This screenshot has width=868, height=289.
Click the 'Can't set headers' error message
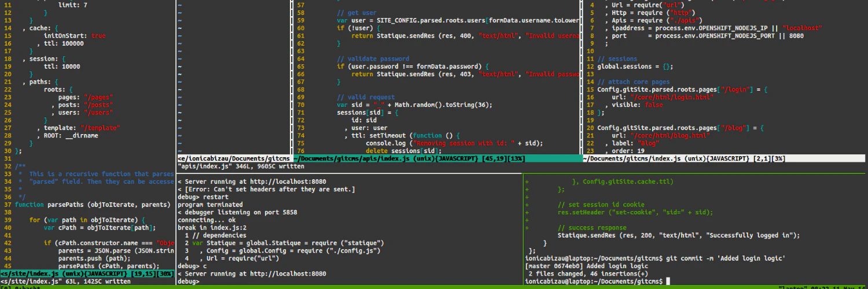tap(266, 190)
